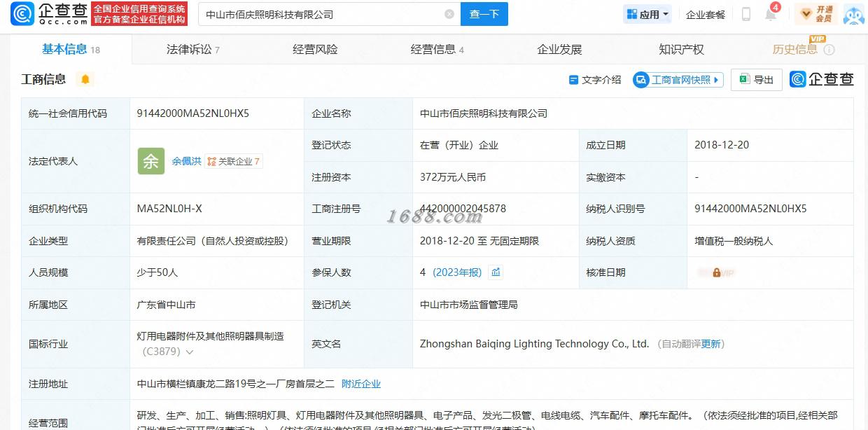The height and width of the screenshot is (430, 868).
Task: Switch to 知识产权 tab
Action: point(681,49)
